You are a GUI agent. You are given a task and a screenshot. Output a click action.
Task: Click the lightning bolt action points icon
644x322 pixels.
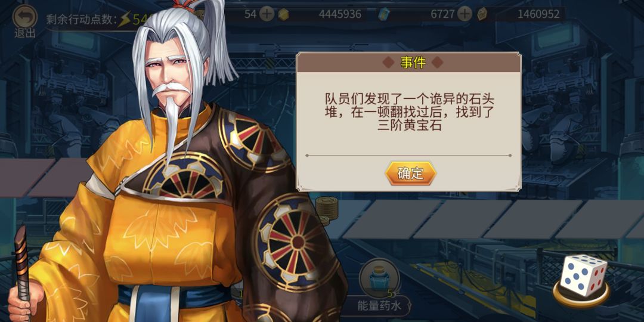click(x=123, y=19)
